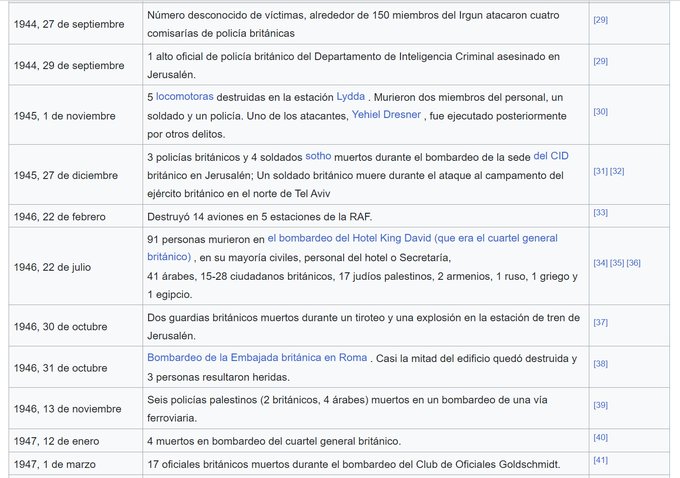Click the text 'ejército británico en el norte de Tel Aviv'
The width and height of the screenshot is (680, 478).
click(239, 193)
